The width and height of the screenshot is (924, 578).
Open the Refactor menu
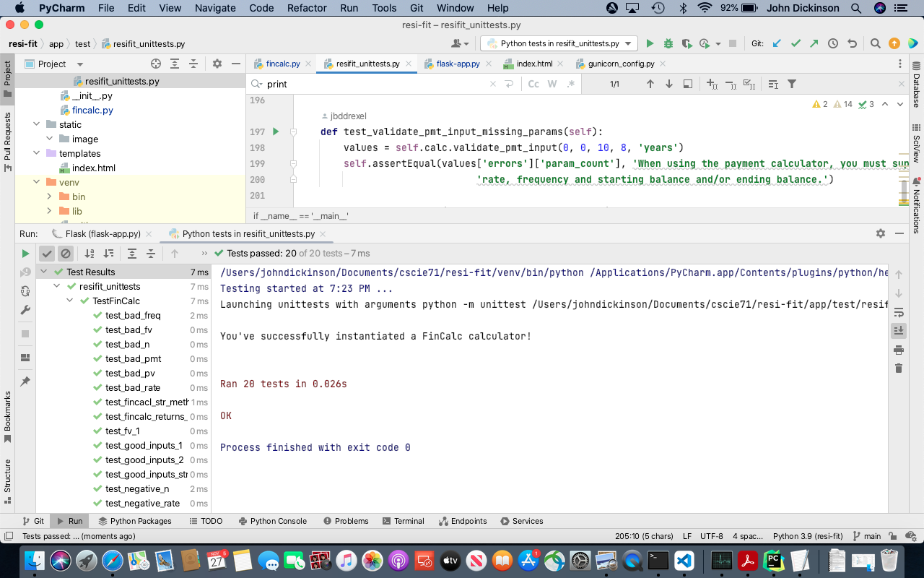[307, 8]
